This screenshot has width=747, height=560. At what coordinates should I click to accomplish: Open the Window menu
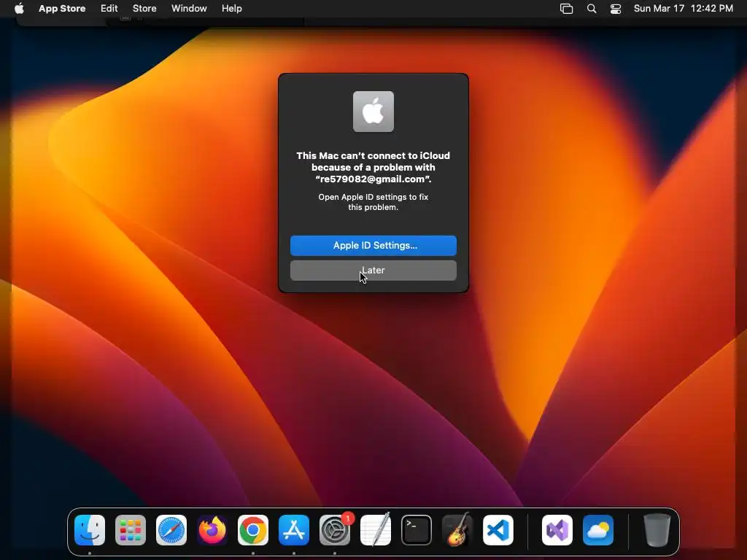click(x=189, y=9)
